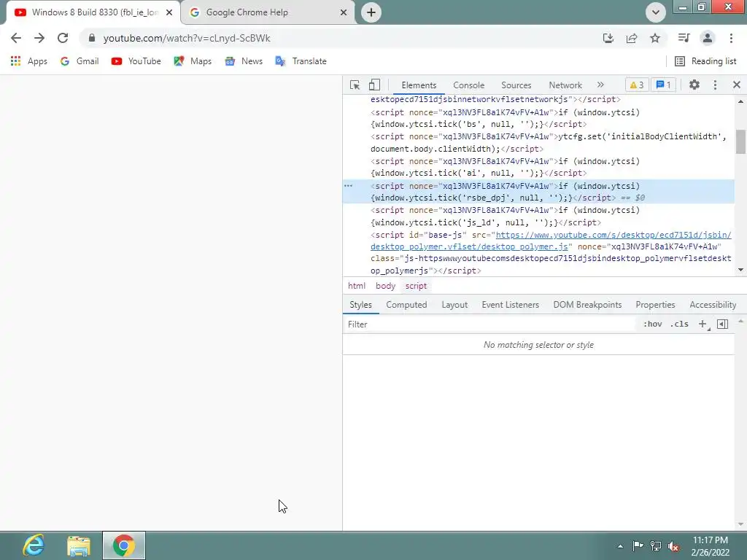View site information lock icon

coord(92,38)
